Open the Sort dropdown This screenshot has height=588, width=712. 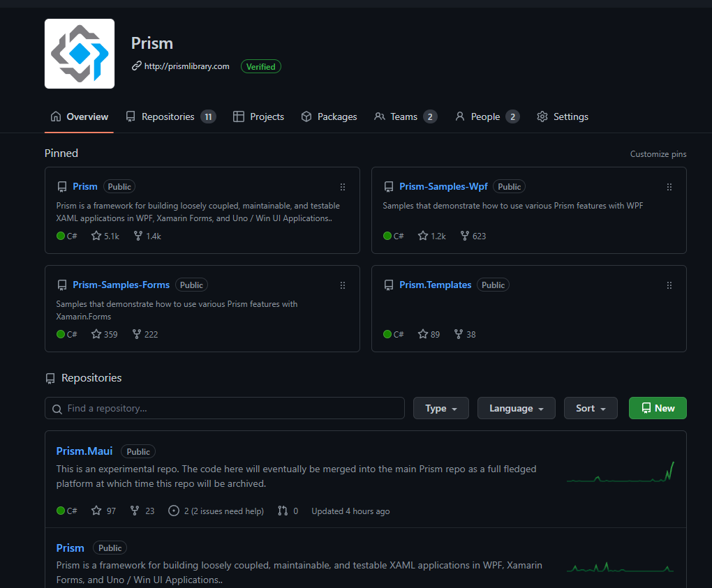(591, 408)
